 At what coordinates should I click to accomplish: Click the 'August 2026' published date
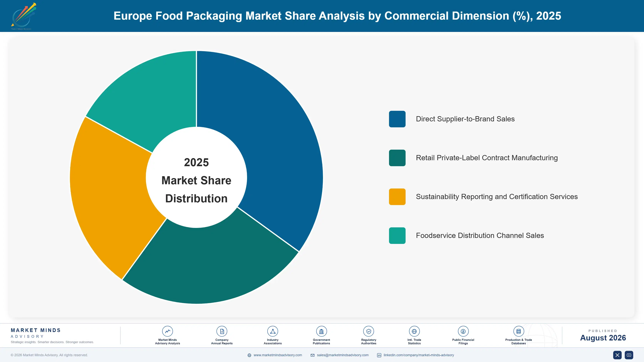point(603,338)
